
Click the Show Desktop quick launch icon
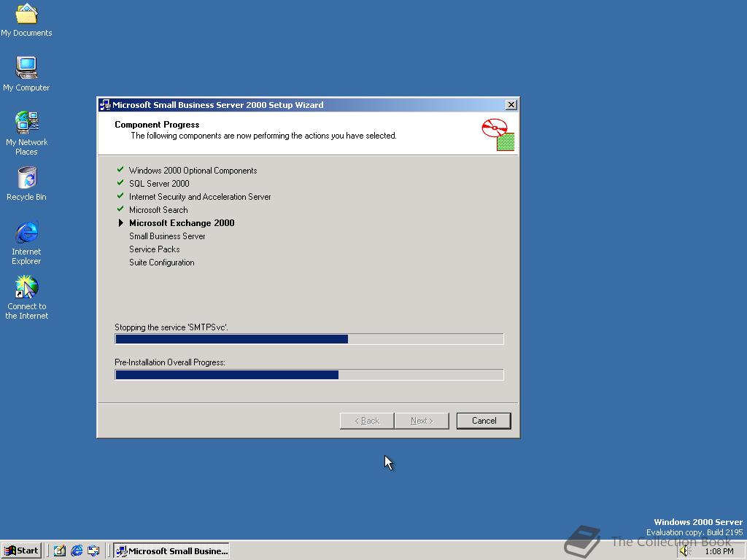[x=59, y=551]
